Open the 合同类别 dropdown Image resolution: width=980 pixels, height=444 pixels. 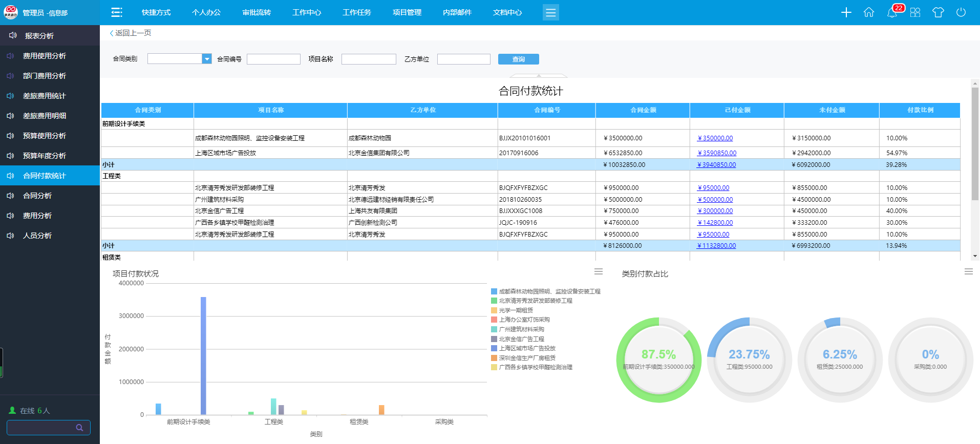point(207,59)
